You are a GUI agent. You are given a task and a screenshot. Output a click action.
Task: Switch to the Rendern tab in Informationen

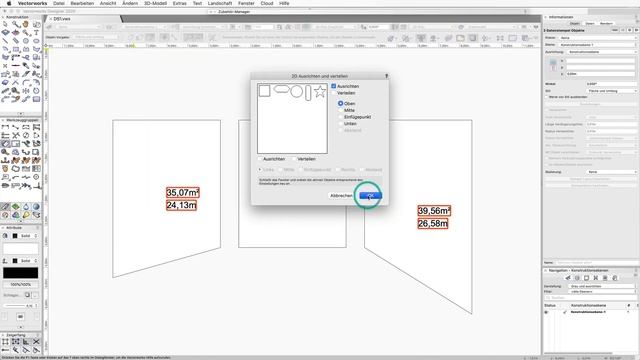coord(606,24)
